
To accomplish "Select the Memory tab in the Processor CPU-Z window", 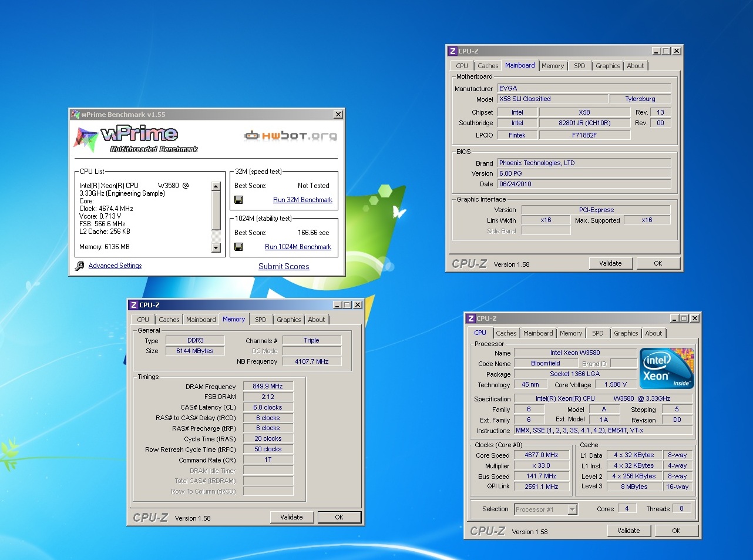I will pos(570,333).
